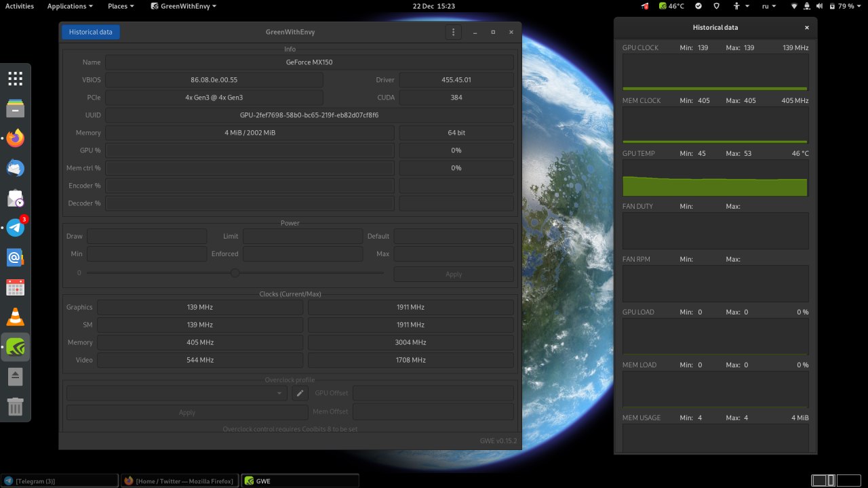The height and width of the screenshot is (488, 868).
Task: Click the Apply button in the Power section
Action: (x=454, y=274)
